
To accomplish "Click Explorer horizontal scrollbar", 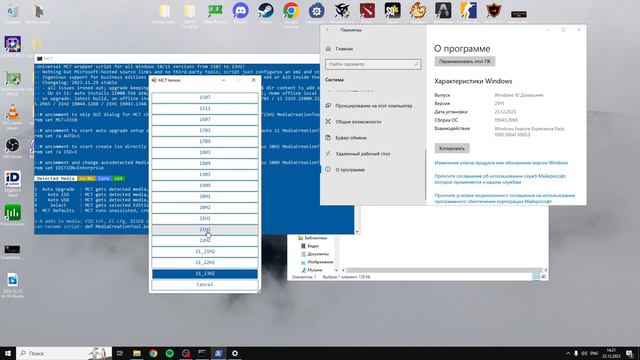I will 444,270.
